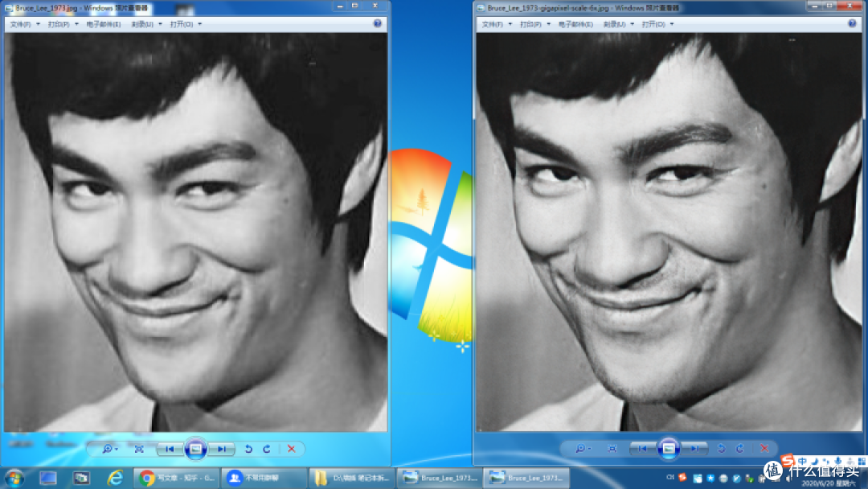Open 文件(F) menu in left viewer
This screenshot has width=868, height=489.
pyautogui.click(x=20, y=24)
